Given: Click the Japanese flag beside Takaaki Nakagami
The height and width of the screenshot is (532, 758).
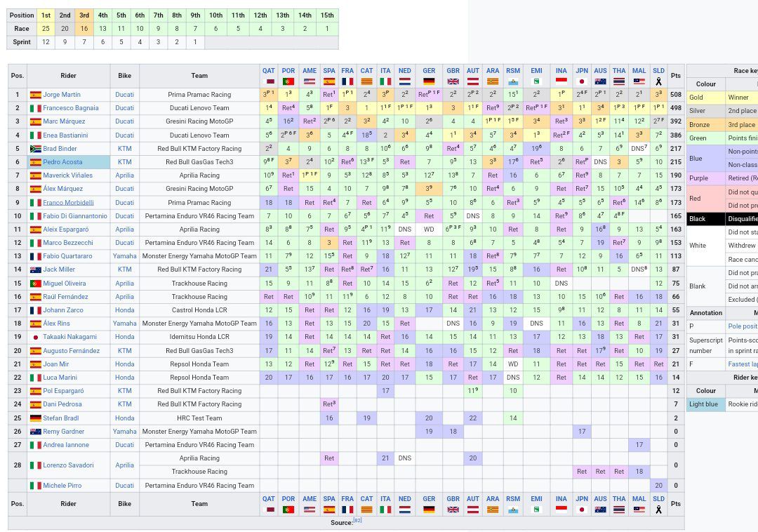Looking at the screenshot, I should (x=35, y=337).
